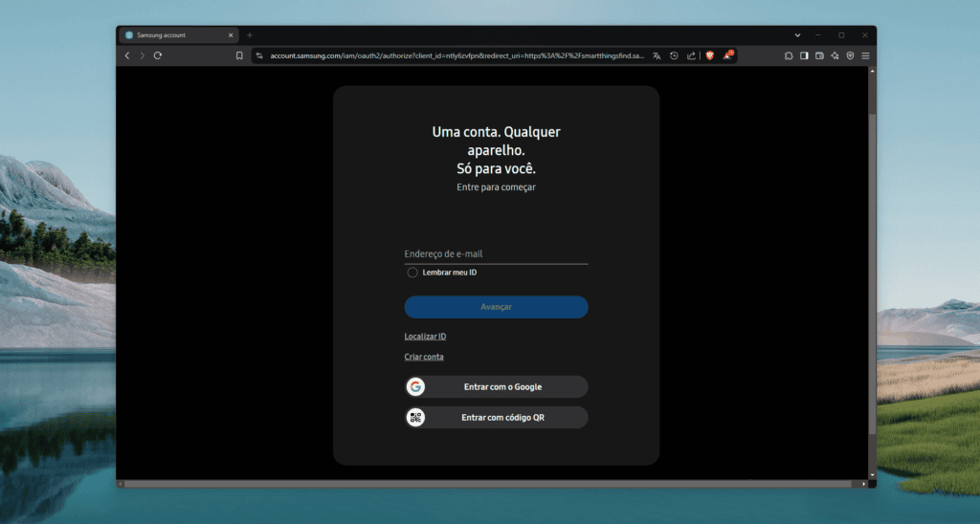Open the Brave VPN icon
This screenshot has width=980, height=524.
click(x=850, y=55)
